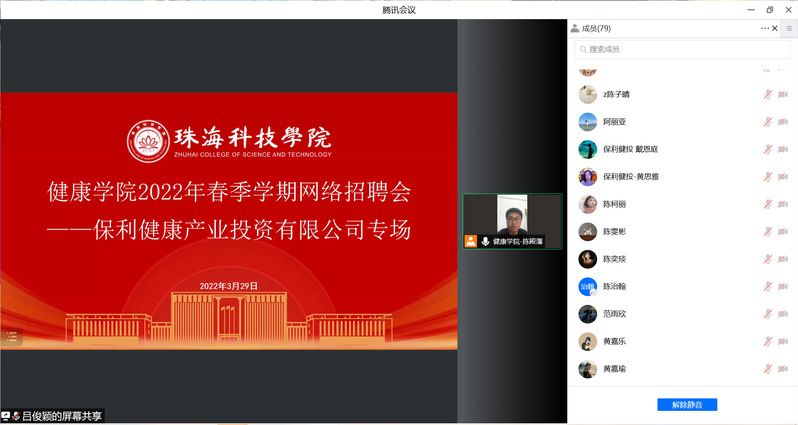
Task: Select 陈治翰's blue avatar
Action: (x=588, y=287)
